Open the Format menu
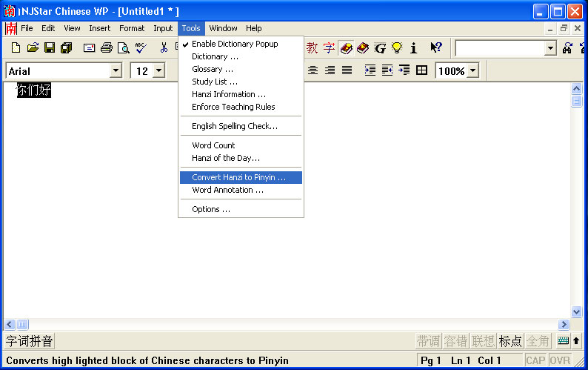Screen dimensions: 588x370 tap(132, 28)
